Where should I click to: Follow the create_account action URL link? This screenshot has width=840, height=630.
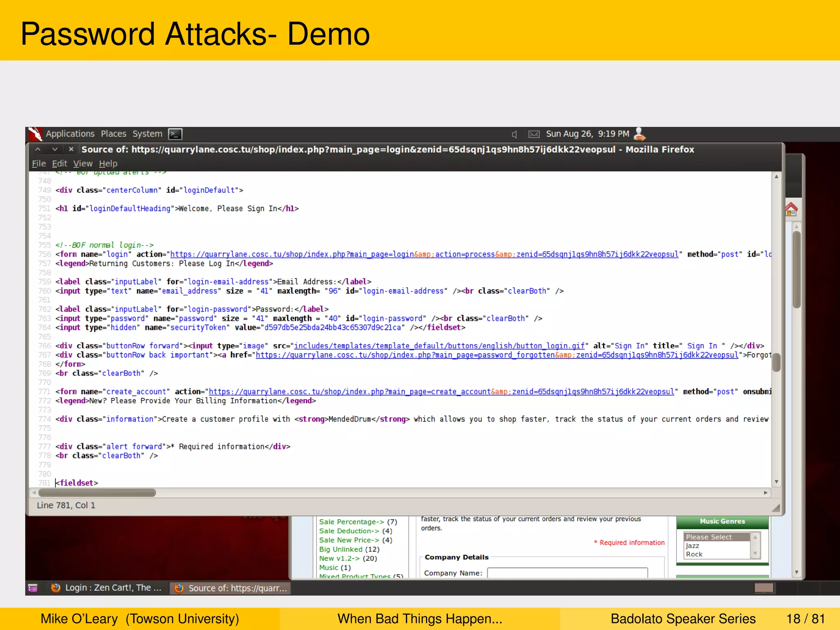(442, 392)
